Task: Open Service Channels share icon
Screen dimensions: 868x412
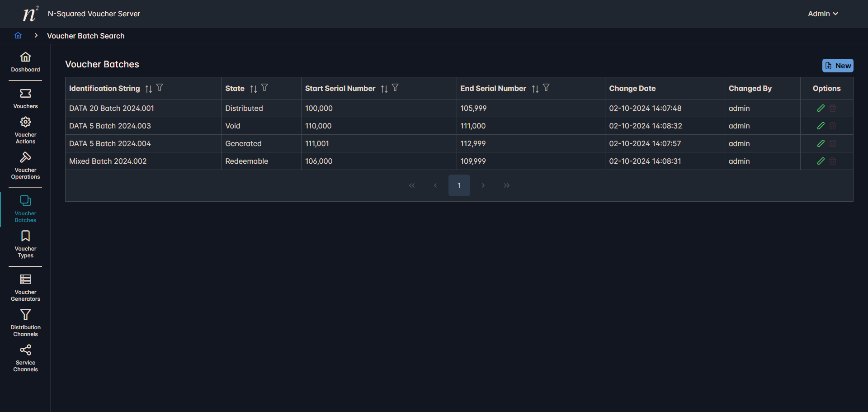Action: click(x=25, y=350)
